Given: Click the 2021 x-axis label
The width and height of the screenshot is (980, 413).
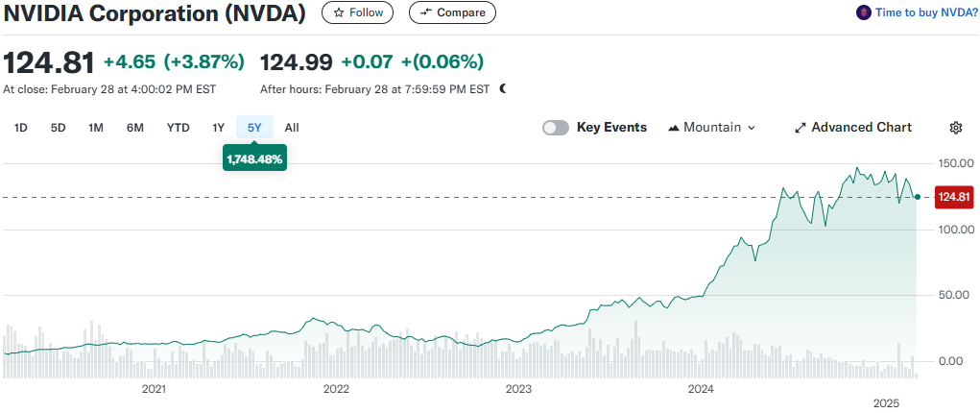Looking at the screenshot, I should pos(154,389).
